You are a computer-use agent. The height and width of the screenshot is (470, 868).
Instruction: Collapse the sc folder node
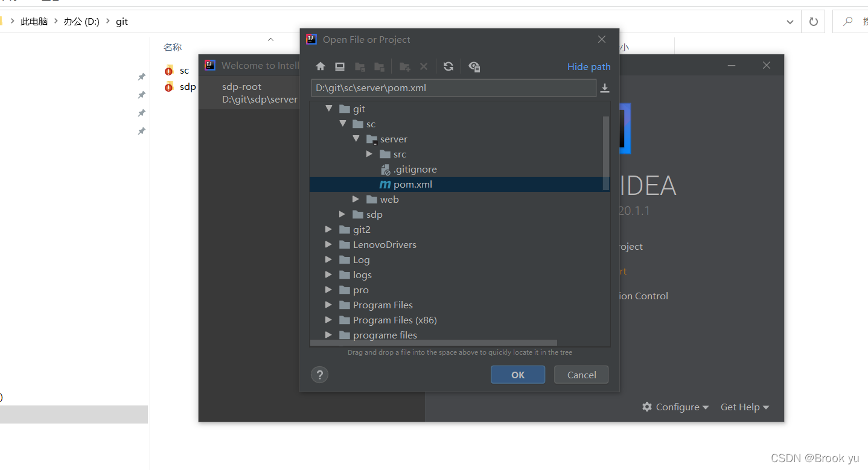click(343, 124)
